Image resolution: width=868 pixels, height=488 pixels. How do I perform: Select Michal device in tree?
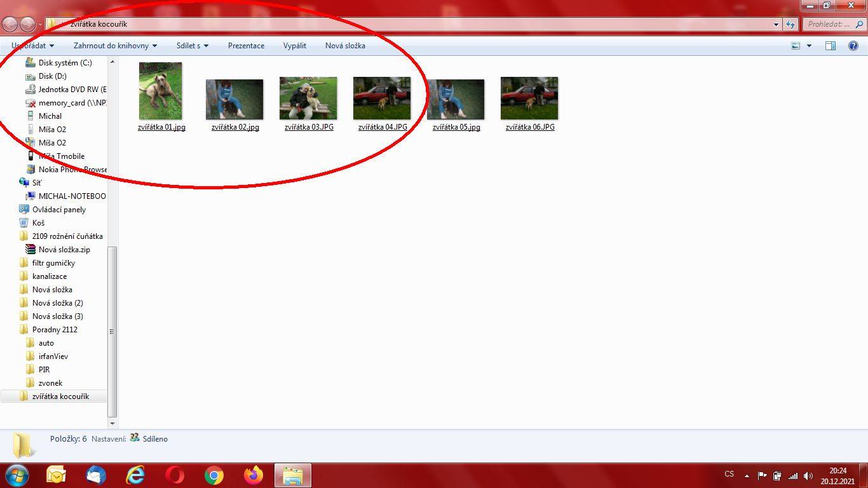point(44,116)
